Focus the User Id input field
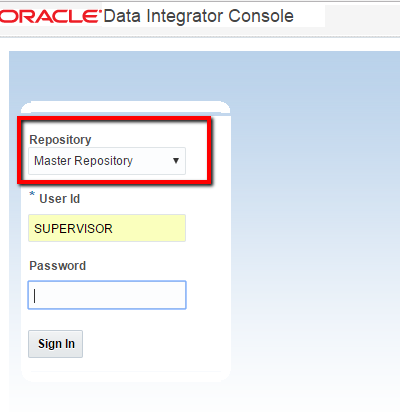The height and width of the screenshot is (412, 400). click(x=107, y=228)
